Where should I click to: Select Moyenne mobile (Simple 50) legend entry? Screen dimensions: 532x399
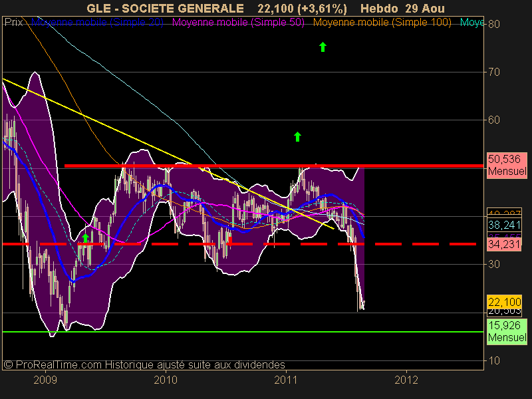238,23
